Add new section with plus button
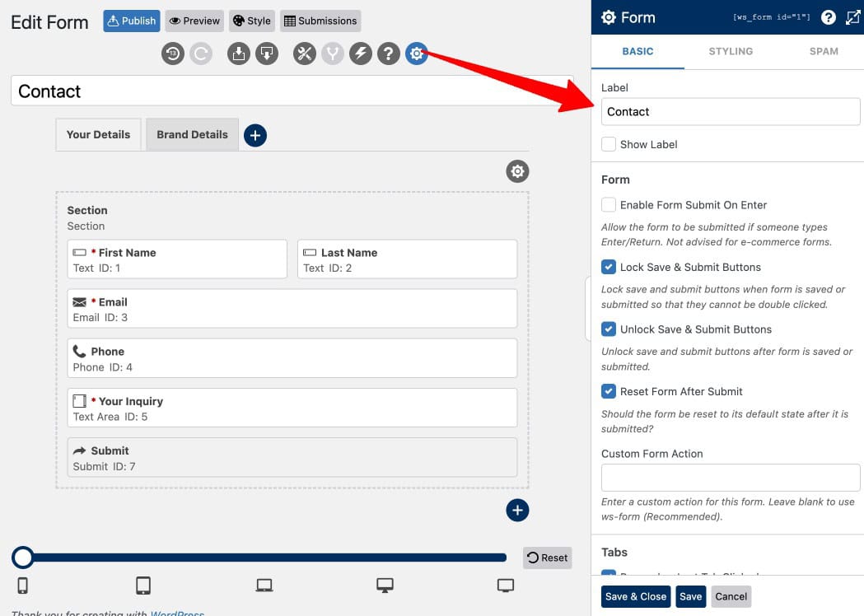864x616 pixels. click(517, 511)
